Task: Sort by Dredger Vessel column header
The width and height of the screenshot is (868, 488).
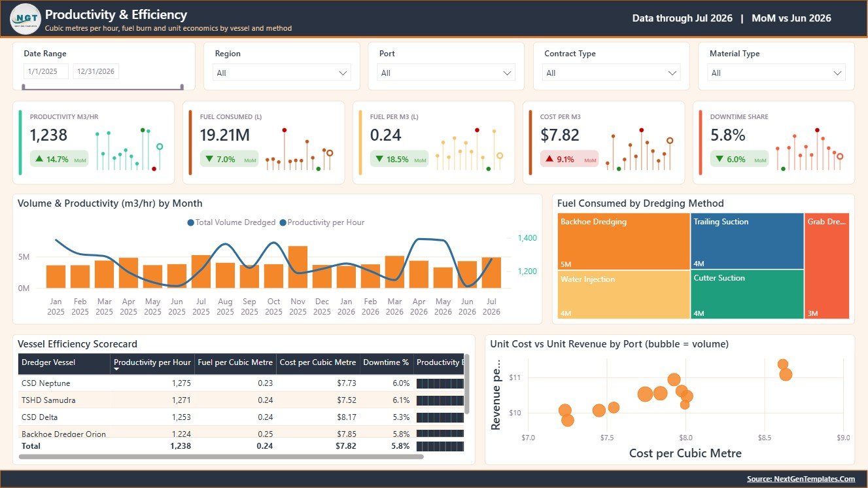Action: click(64, 362)
